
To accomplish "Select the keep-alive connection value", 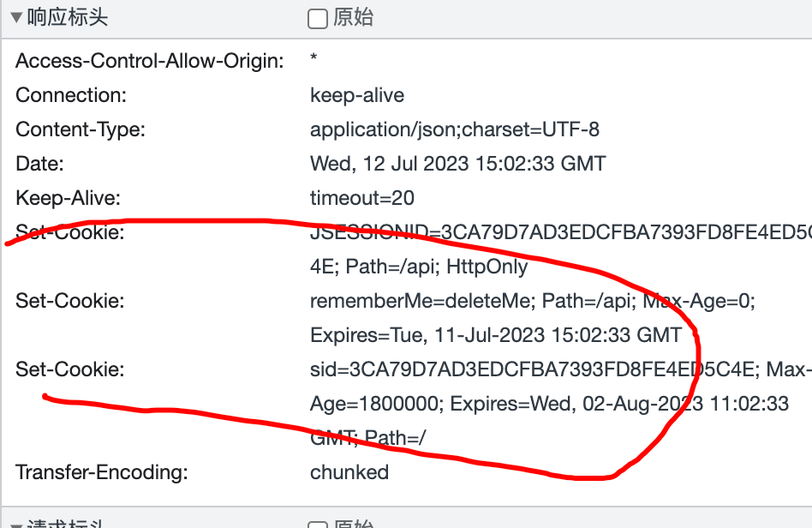I will click(357, 95).
